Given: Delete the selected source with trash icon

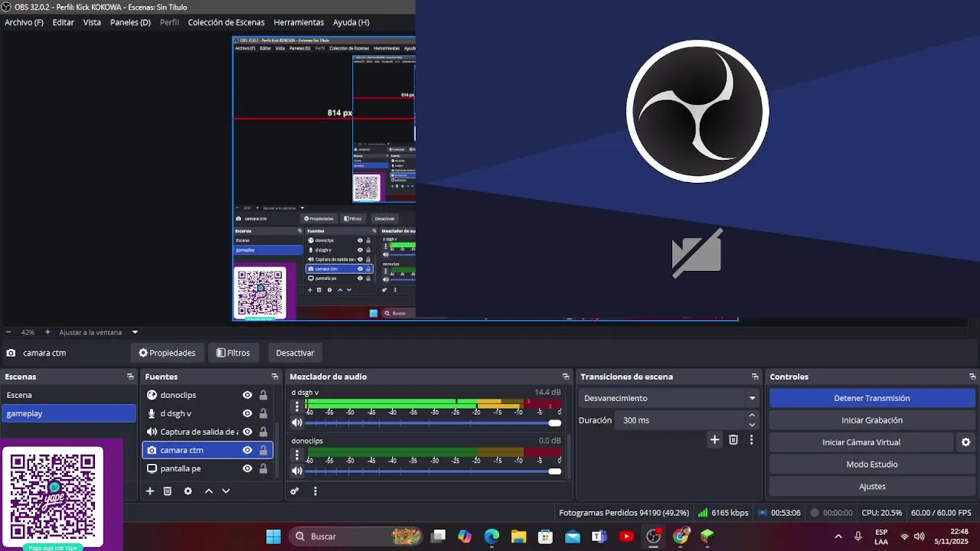Looking at the screenshot, I should click(x=168, y=491).
